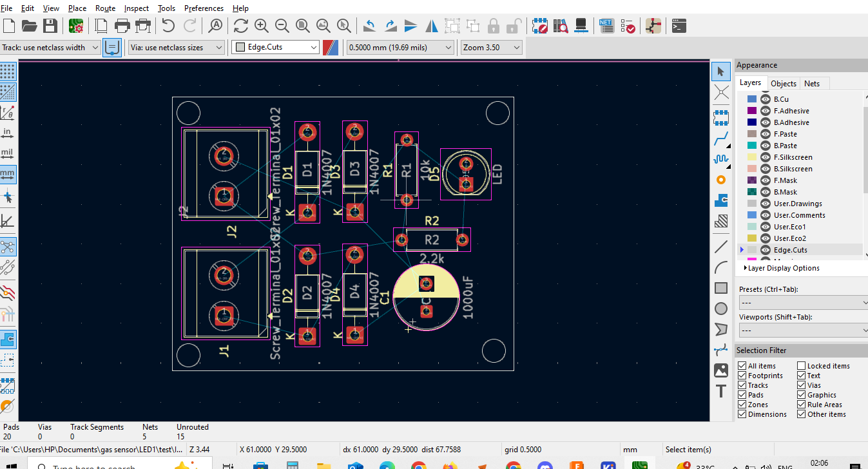Screen dimensions: 868x469
Task: Enable Locked items selection
Action: coord(801,366)
